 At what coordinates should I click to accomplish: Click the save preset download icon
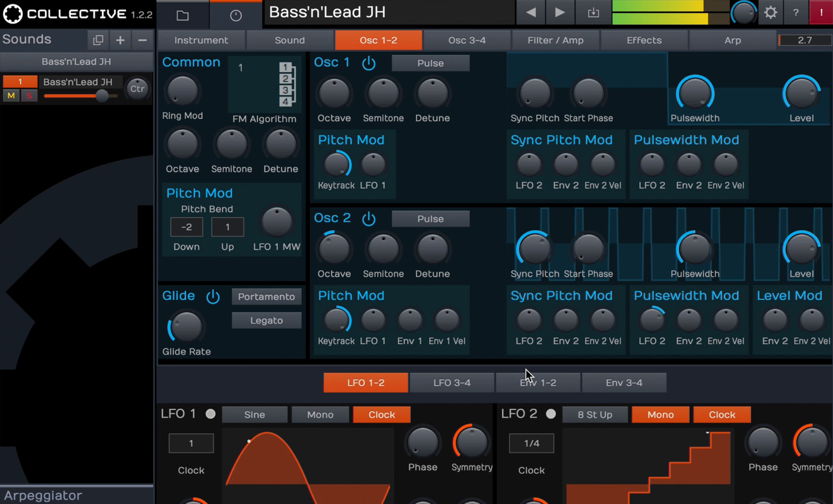pyautogui.click(x=593, y=12)
